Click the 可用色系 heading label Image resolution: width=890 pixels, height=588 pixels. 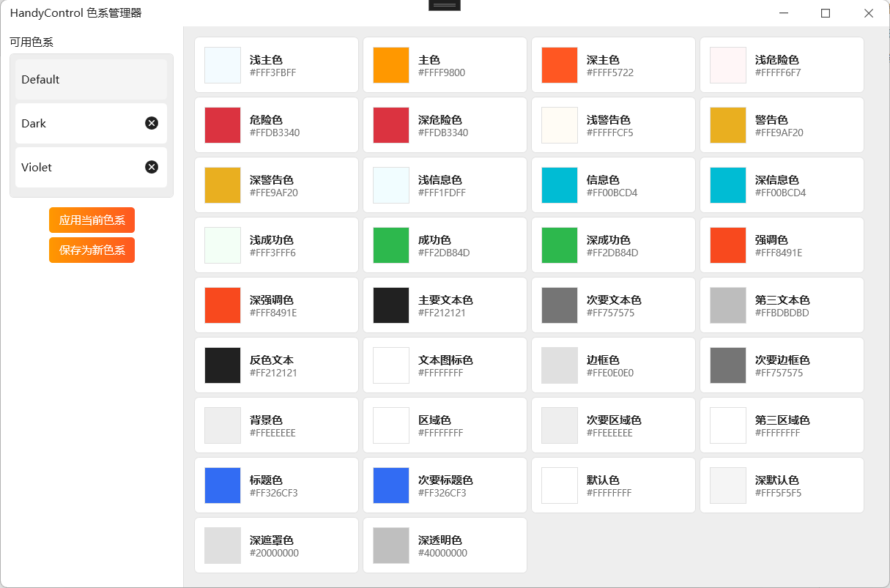point(31,42)
